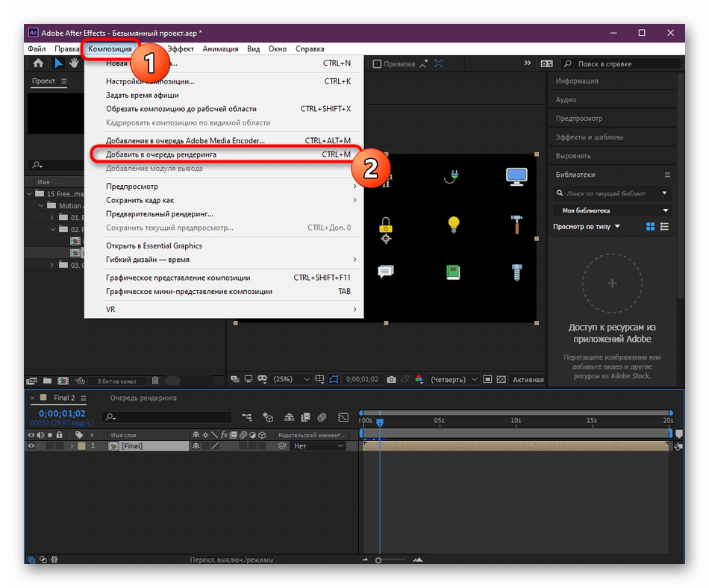Viewport: 709px width, 588px height.
Task: Switch libraries to grid view icon
Action: [x=650, y=226]
